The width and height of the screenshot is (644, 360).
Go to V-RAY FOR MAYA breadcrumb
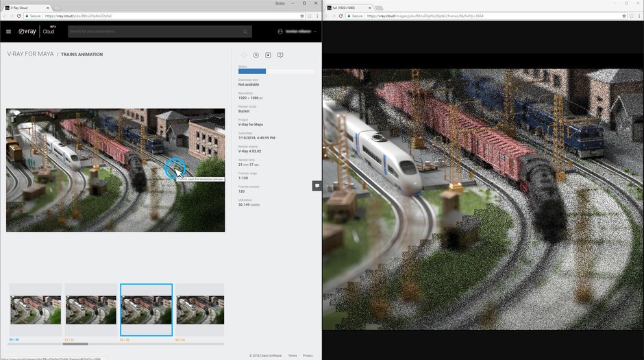(30, 54)
